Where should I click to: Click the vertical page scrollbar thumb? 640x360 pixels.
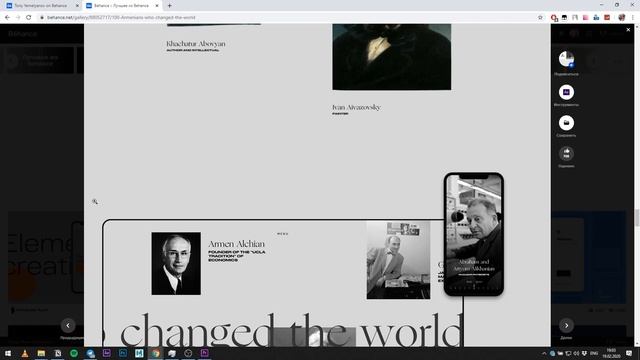[637, 217]
